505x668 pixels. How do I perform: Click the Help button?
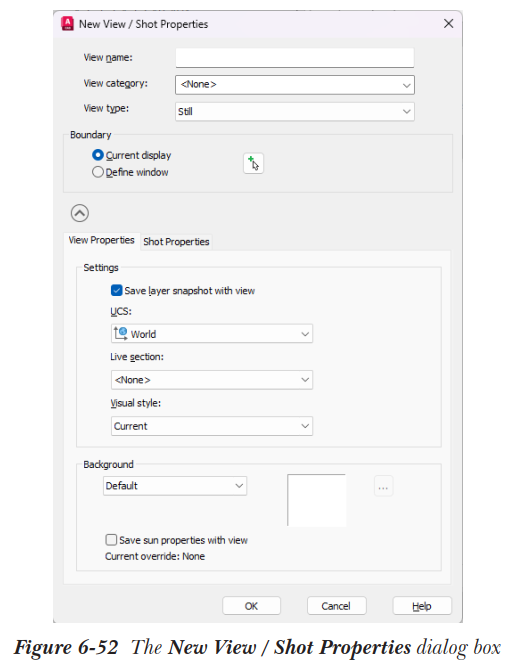click(x=422, y=606)
